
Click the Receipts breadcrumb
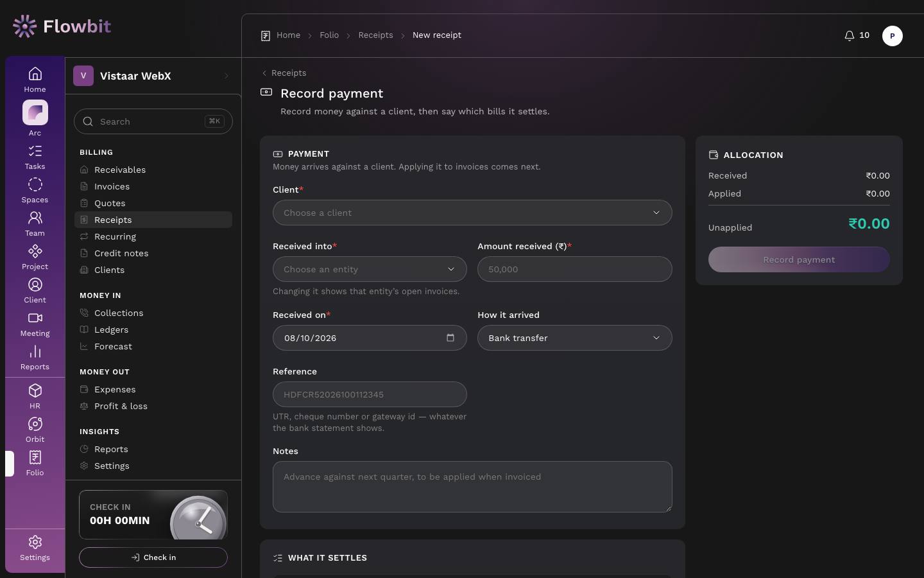[x=375, y=35]
